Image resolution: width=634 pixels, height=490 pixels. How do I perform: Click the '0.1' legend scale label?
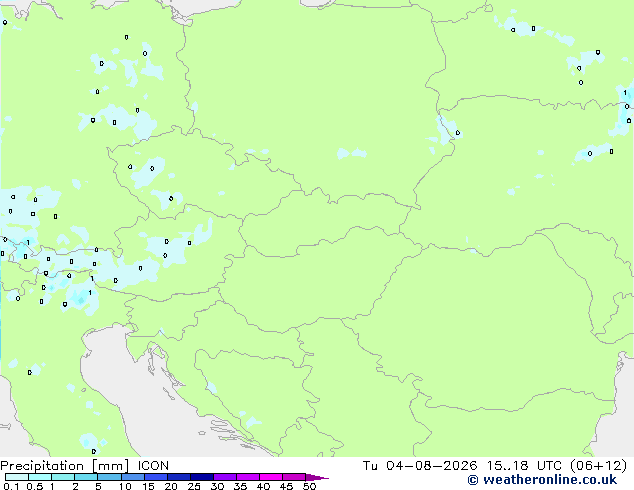click(x=11, y=486)
